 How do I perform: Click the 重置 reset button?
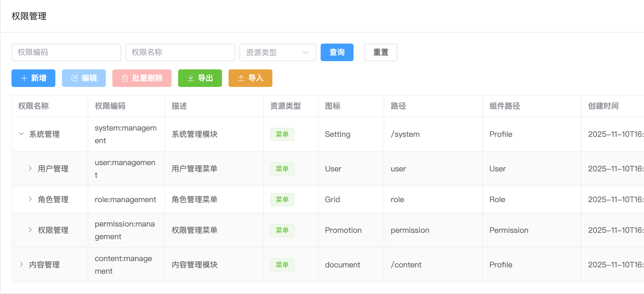click(x=381, y=52)
